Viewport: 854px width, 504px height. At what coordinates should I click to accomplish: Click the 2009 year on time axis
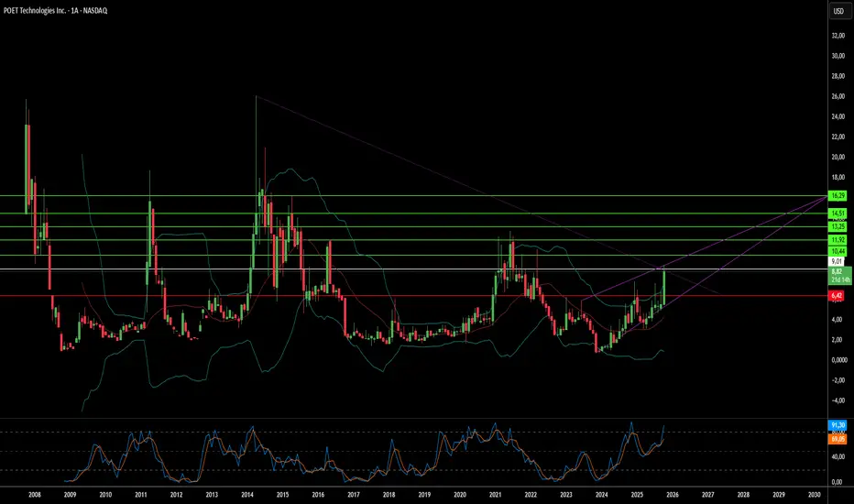pos(70,495)
